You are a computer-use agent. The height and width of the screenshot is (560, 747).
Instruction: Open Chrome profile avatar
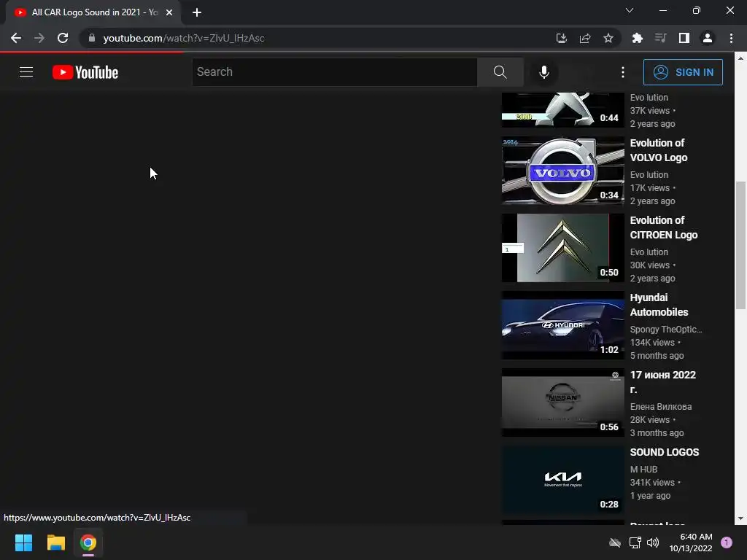(x=708, y=38)
